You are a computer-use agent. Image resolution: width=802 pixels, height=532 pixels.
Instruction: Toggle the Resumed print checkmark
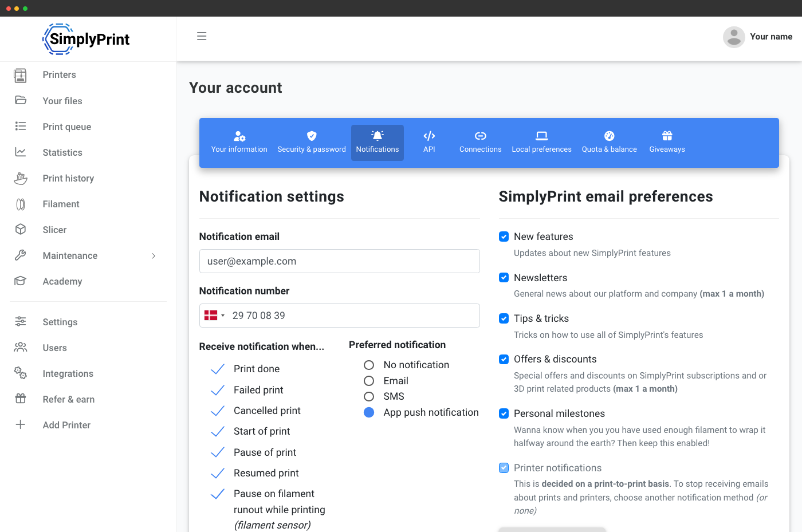pyautogui.click(x=218, y=474)
